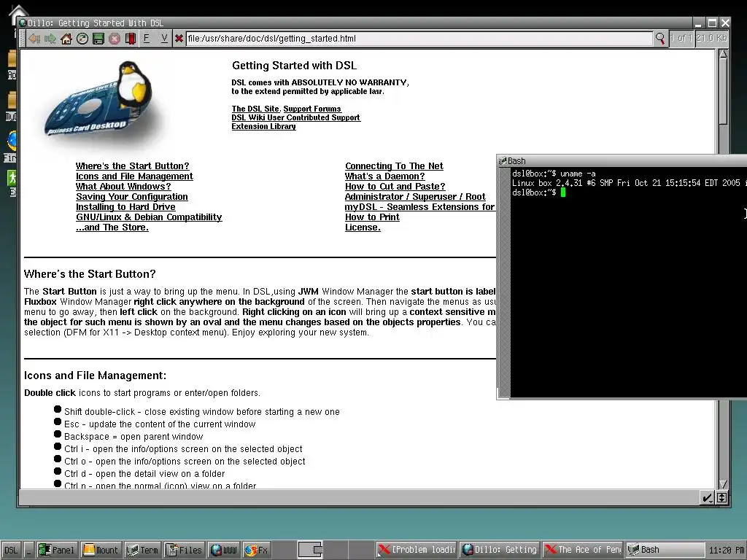
Task: Launch Files manager from the taskbar
Action: tap(185, 550)
